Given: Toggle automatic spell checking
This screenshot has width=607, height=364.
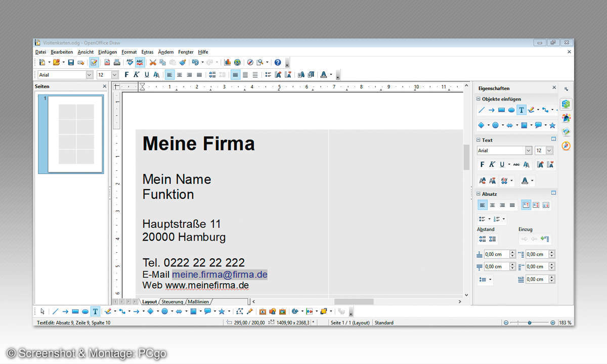Looking at the screenshot, I should pyautogui.click(x=140, y=62).
